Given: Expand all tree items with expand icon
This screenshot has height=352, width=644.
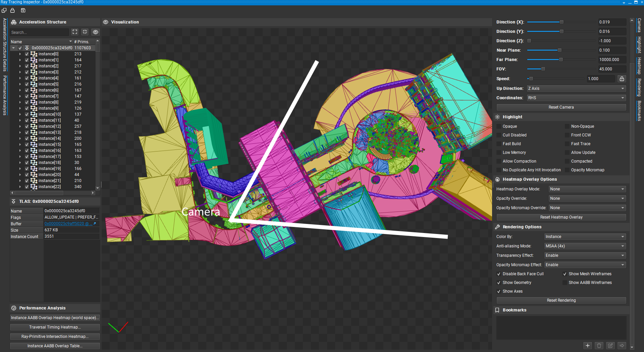Looking at the screenshot, I should pyautogui.click(x=75, y=32).
